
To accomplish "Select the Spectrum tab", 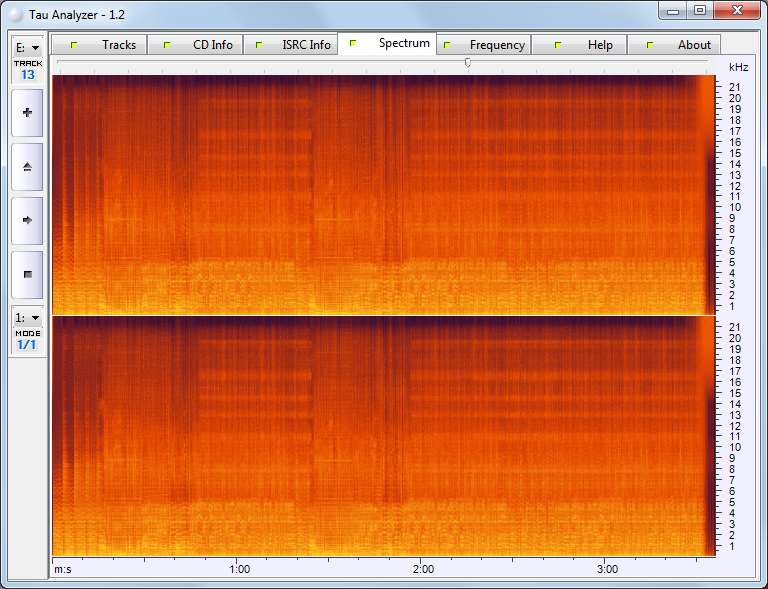I will click(x=388, y=44).
